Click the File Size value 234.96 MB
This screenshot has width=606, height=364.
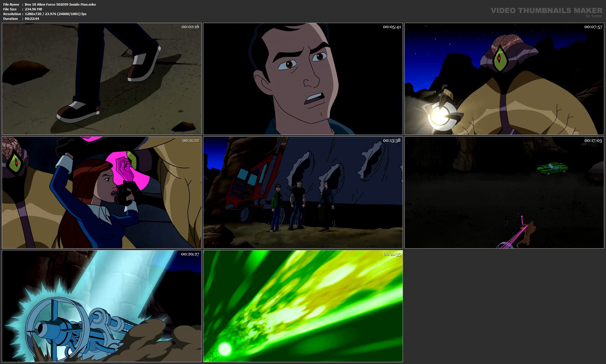tap(33, 9)
